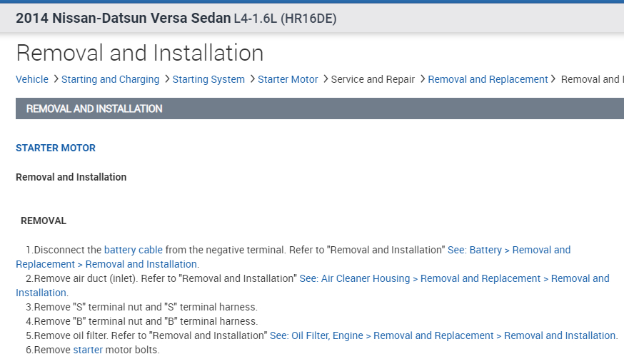Open the Starting and Charging breadcrumb
The width and height of the screenshot is (624, 364).
pyautogui.click(x=110, y=79)
